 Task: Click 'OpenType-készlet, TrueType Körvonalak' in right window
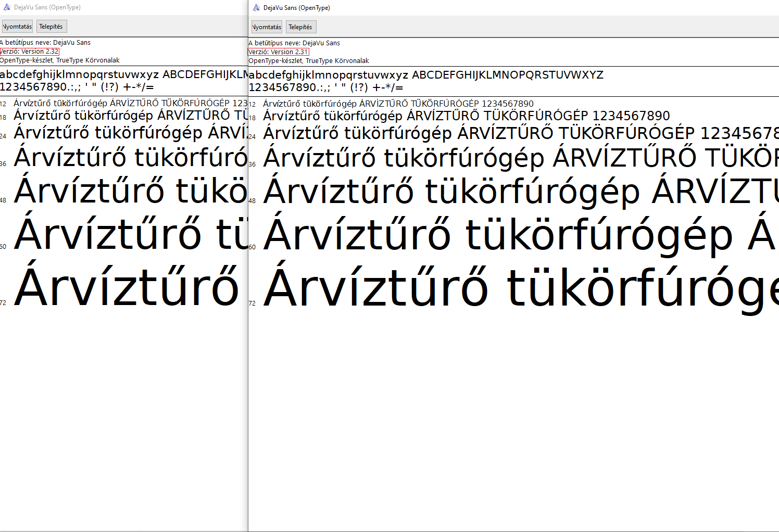pyautogui.click(x=309, y=61)
